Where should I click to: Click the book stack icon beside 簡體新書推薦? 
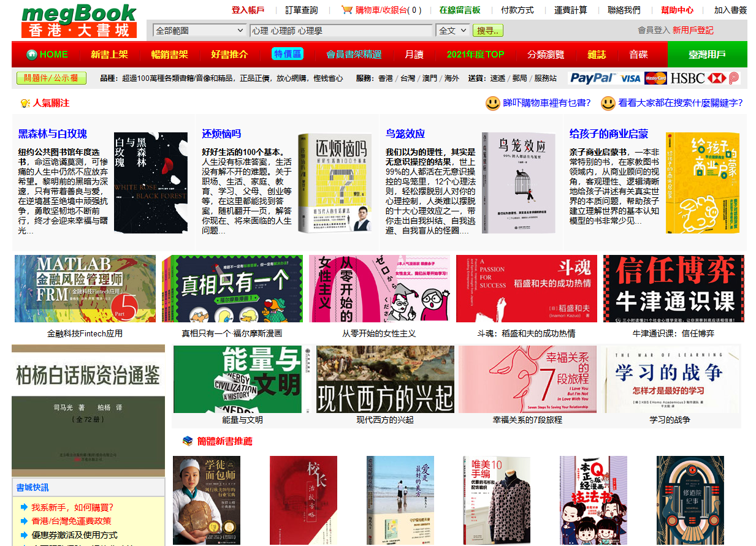[x=188, y=441]
